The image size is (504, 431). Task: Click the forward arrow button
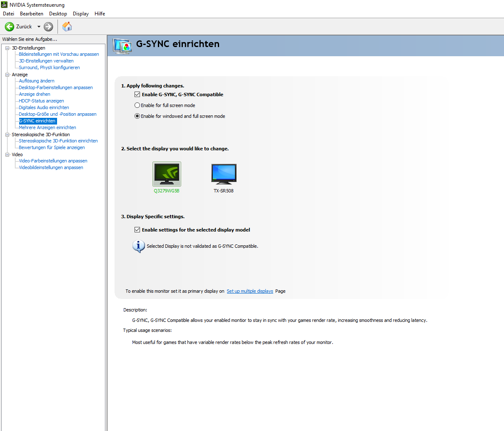[48, 27]
